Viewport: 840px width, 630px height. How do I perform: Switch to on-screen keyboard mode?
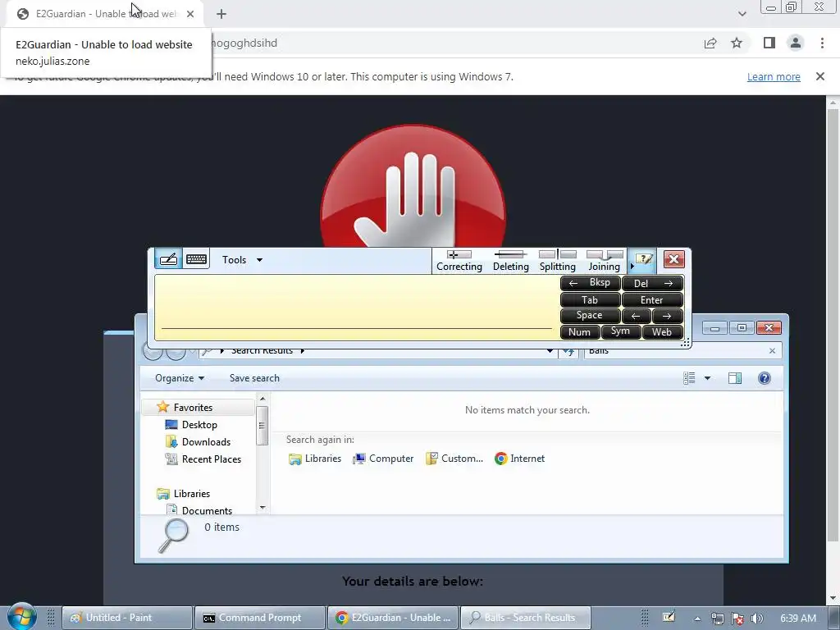pyautogui.click(x=196, y=259)
